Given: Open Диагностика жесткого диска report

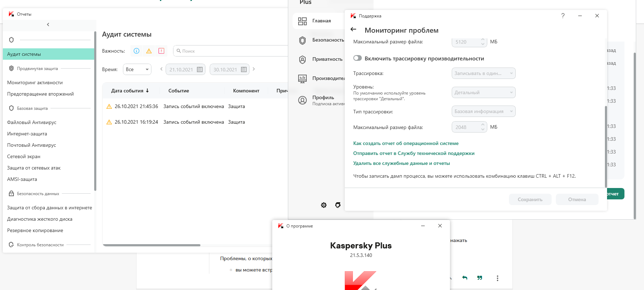Looking at the screenshot, I should (x=40, y=219).
